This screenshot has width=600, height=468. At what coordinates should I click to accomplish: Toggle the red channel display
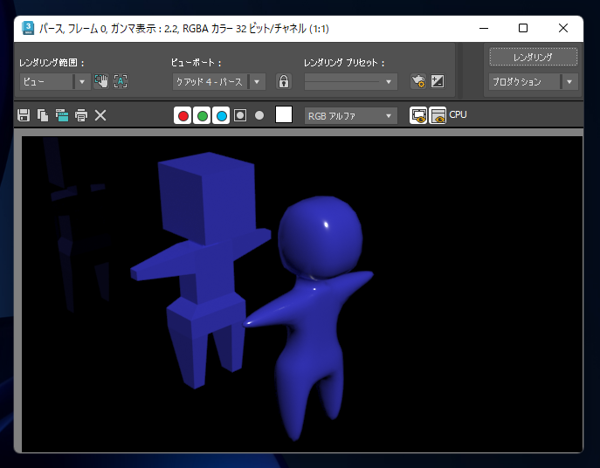(183, 116)
